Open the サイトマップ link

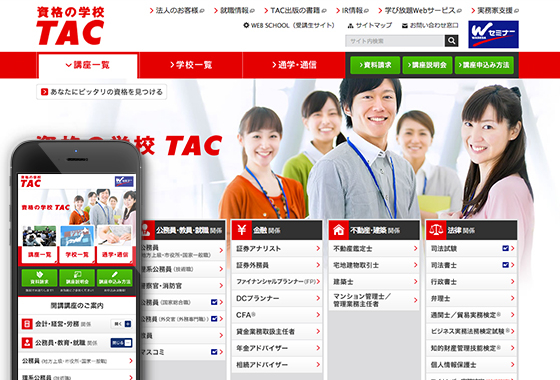pos(370,25)
